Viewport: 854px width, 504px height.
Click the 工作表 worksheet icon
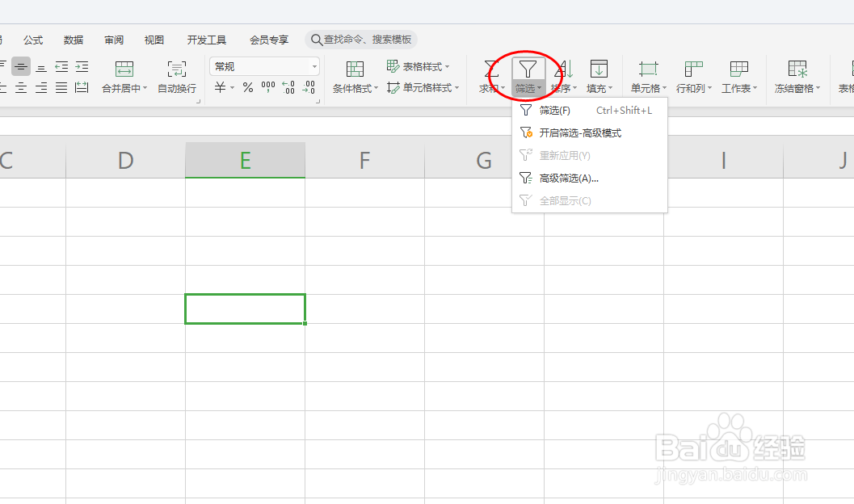pos(739,69)
